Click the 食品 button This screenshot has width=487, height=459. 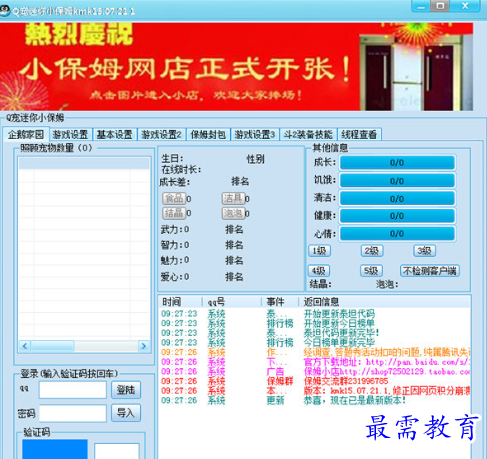[x=174, y=198]
